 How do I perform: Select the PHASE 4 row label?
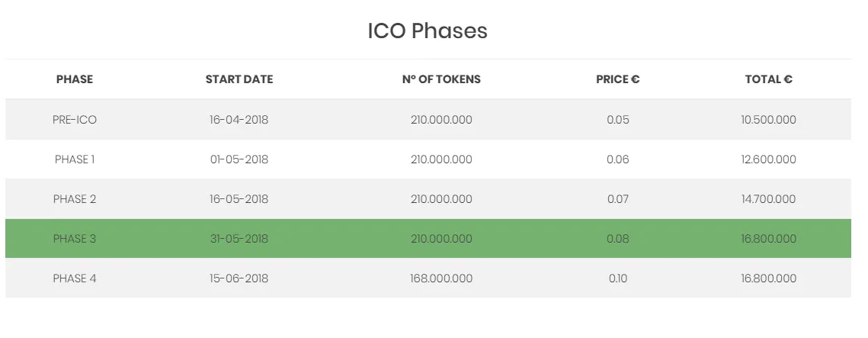coord(75,278)
